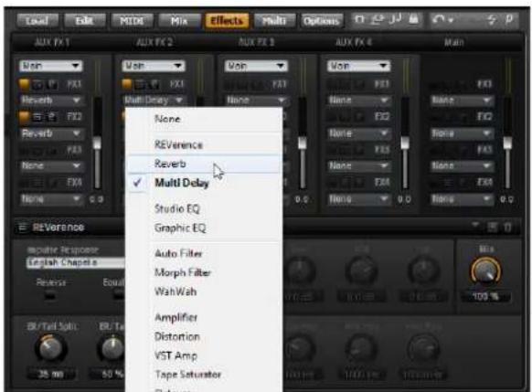Open AUX FX 2 Multi Delay effect dropdown

tap(154, 100)
